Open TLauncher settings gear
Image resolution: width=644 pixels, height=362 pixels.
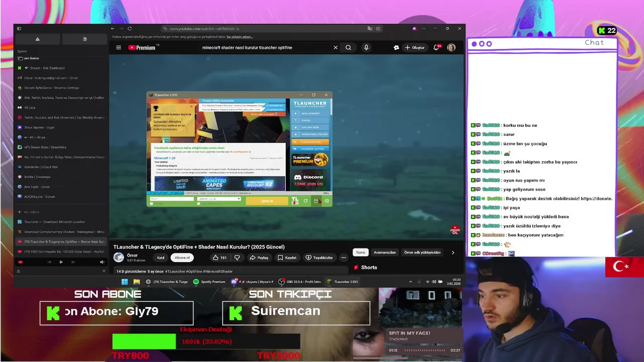point(327,201)
